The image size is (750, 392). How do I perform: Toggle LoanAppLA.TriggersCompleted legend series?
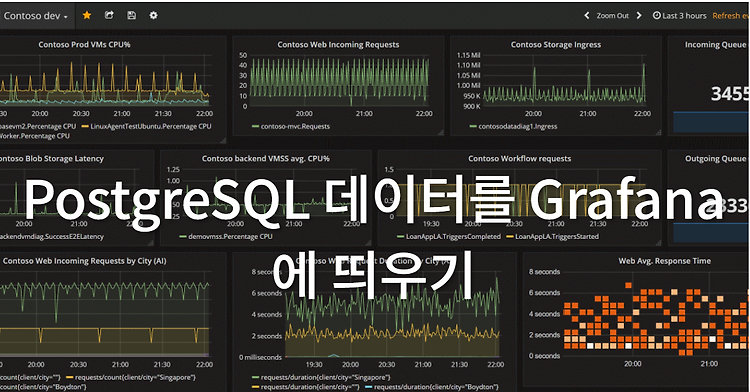449,237
